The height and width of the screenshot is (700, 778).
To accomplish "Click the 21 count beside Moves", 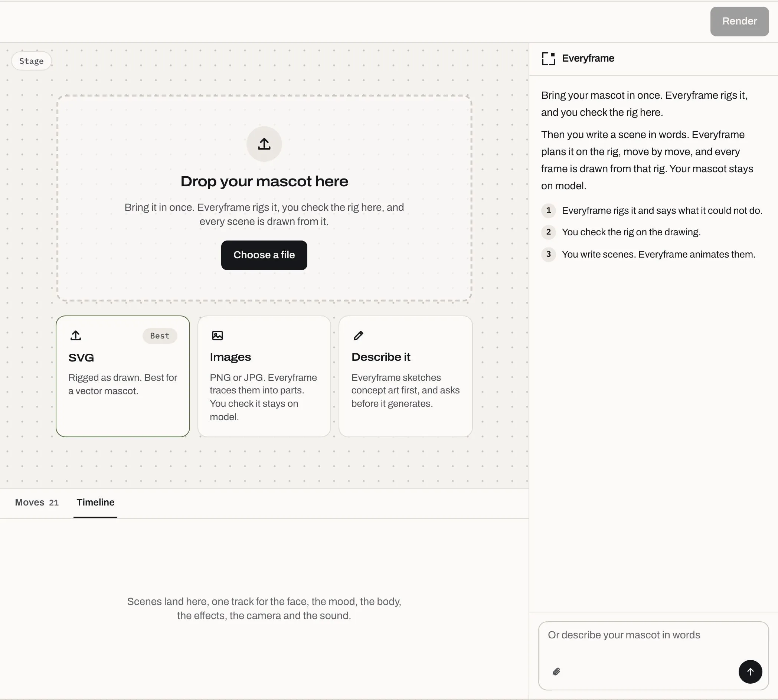I will pos(54,503).
